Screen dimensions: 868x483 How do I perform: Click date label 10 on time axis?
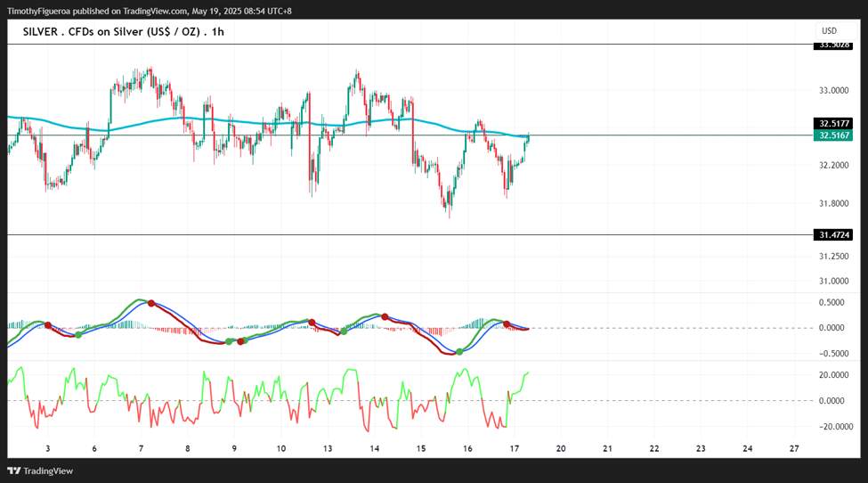coord(281,448)
